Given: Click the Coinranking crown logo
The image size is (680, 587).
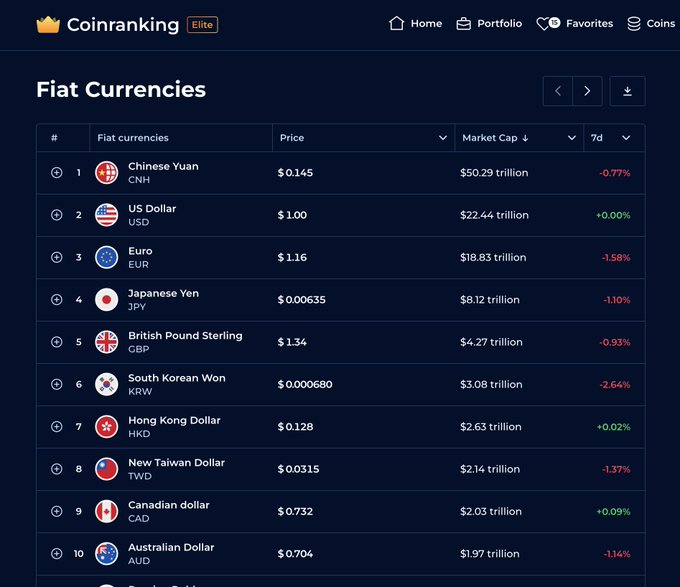Looking at the screenshot, I should point(48,25).
